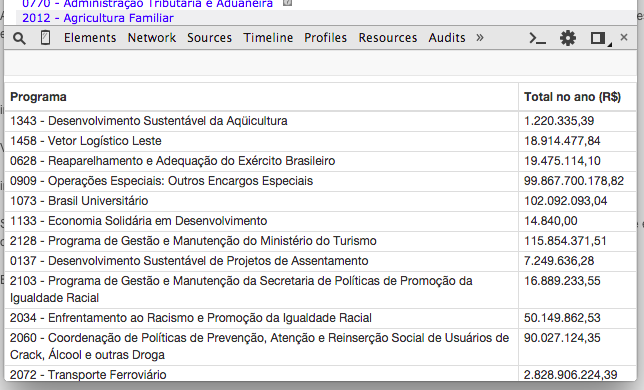Click the 0770 Administração Tributária link

(x=147, y=4)
